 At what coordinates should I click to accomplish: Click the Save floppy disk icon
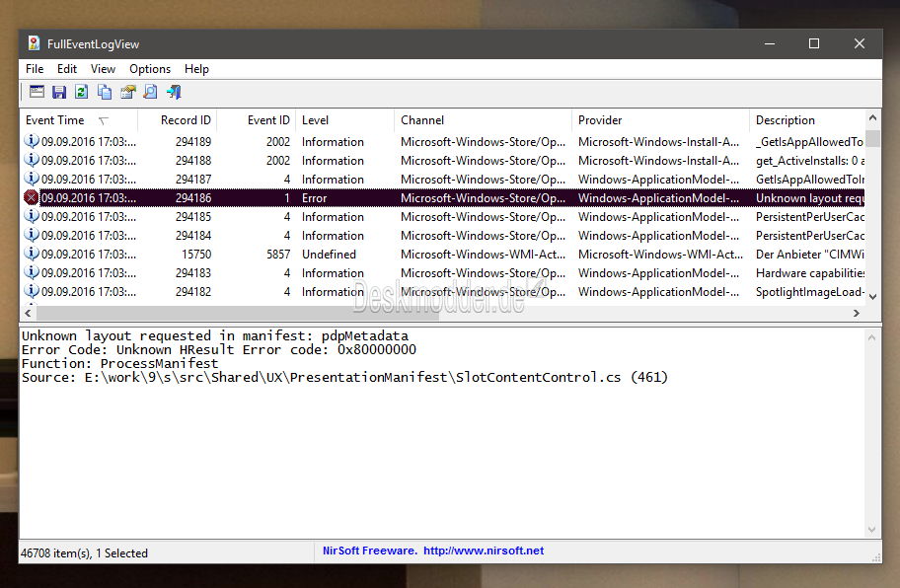pos(59,92)
